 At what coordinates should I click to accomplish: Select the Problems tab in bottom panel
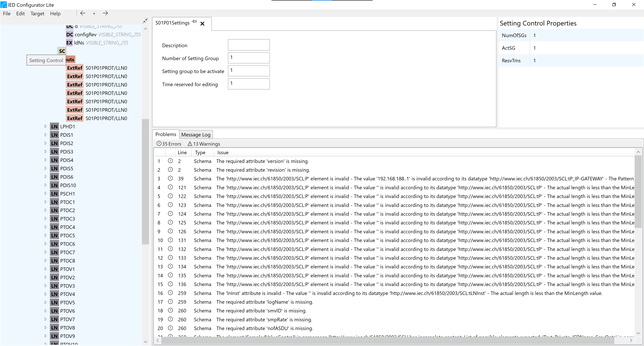coord(166,134)
